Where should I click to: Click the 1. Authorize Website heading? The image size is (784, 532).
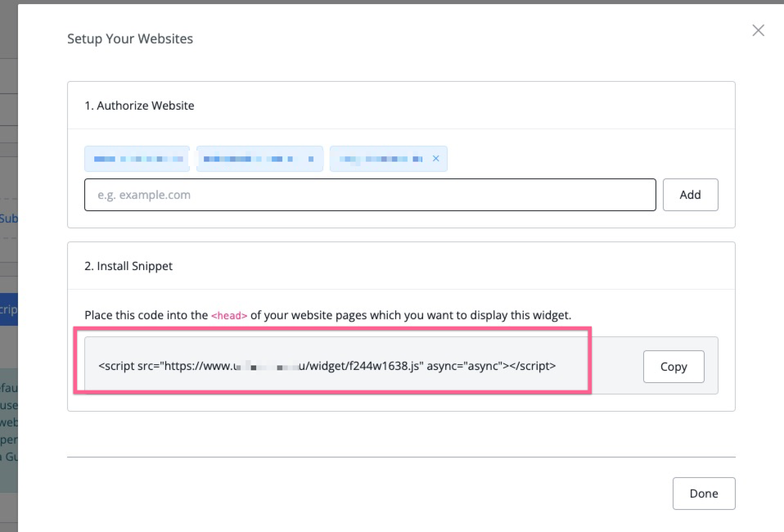click(139, 106)
